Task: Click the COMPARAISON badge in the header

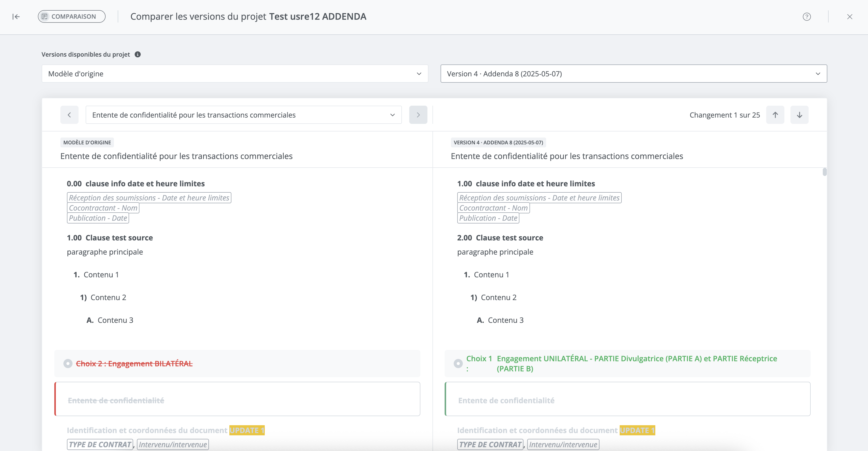Action: coord(71,16)
